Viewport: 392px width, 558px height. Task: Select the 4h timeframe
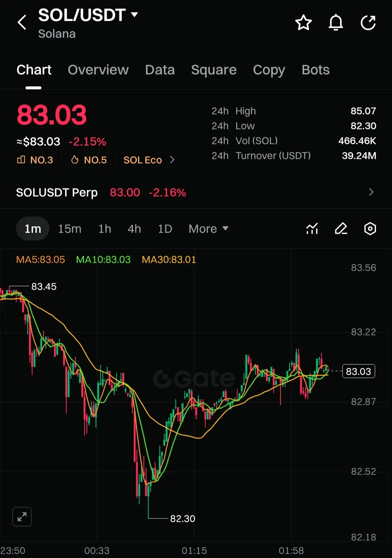tap(134, 229)
